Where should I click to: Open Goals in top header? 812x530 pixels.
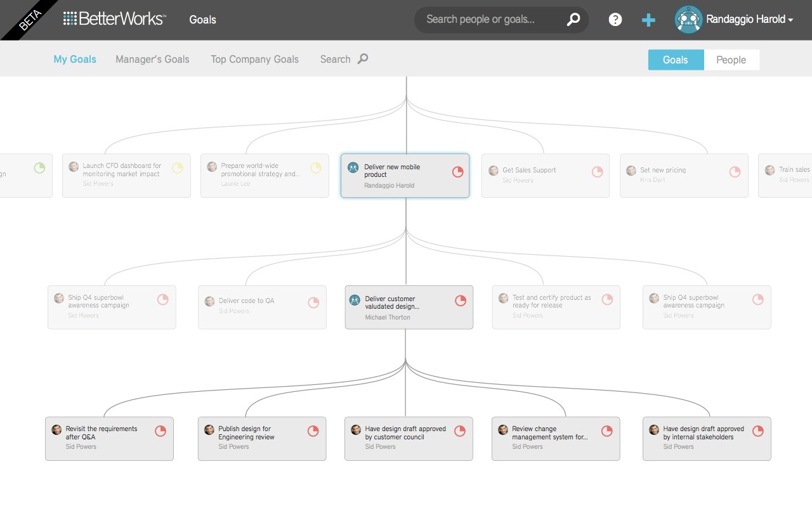coord(203,20)
